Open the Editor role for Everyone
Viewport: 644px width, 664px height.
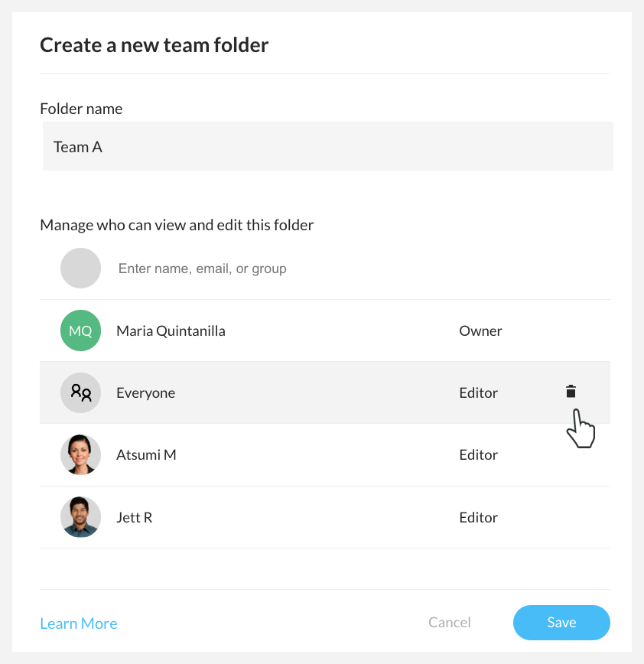pyautogui.click(x=478, y=393)
